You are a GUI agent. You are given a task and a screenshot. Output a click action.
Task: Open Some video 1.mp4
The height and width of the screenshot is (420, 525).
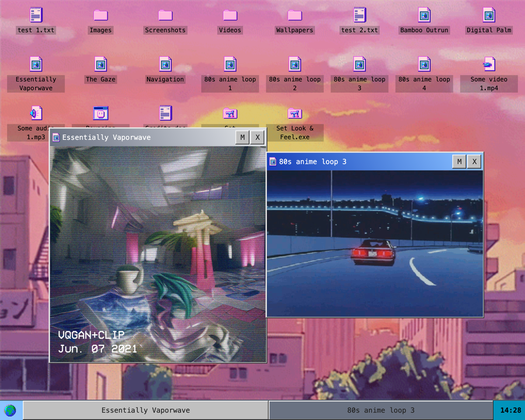[489, 64]
